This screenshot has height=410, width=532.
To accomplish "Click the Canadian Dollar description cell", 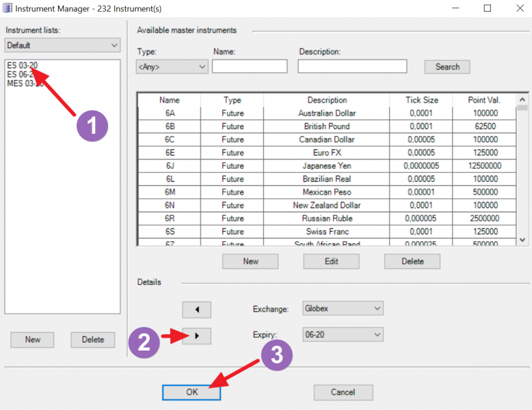I will (327, 139).
